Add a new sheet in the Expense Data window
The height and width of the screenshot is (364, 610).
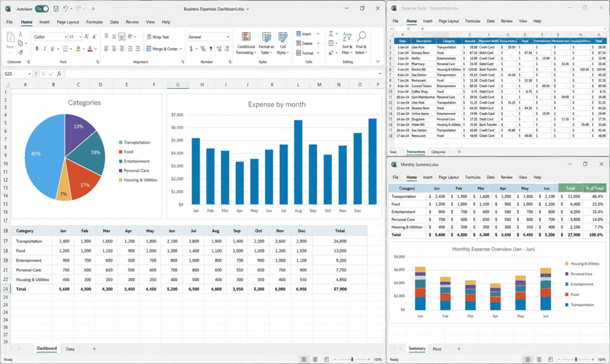pyautogui.click(x=459, y=152)
